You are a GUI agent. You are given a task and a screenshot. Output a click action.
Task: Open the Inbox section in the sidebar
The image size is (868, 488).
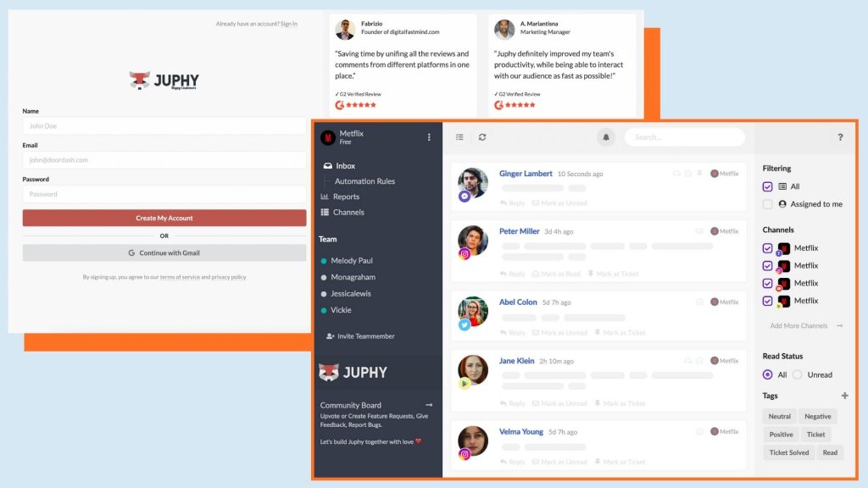tap(339, 166)
